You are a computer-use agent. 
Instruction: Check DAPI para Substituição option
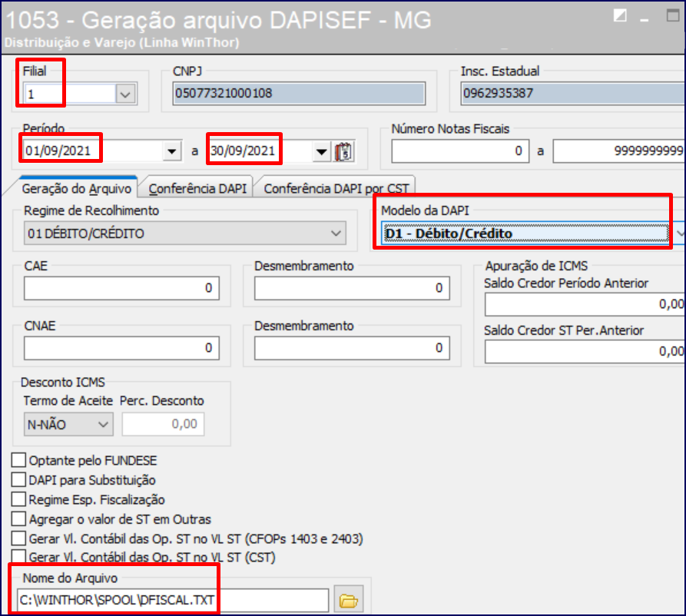(x=18, y=480)
